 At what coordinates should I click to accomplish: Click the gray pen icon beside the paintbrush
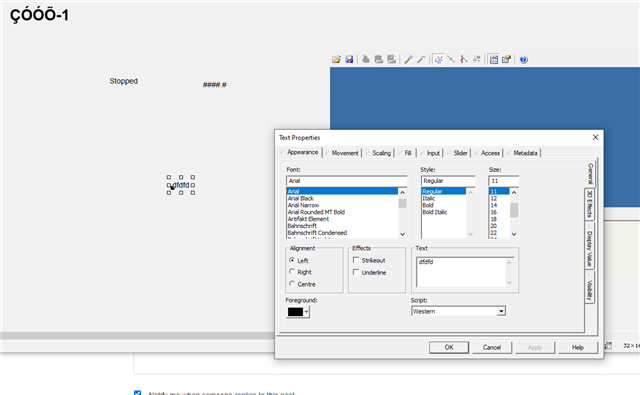421,60
